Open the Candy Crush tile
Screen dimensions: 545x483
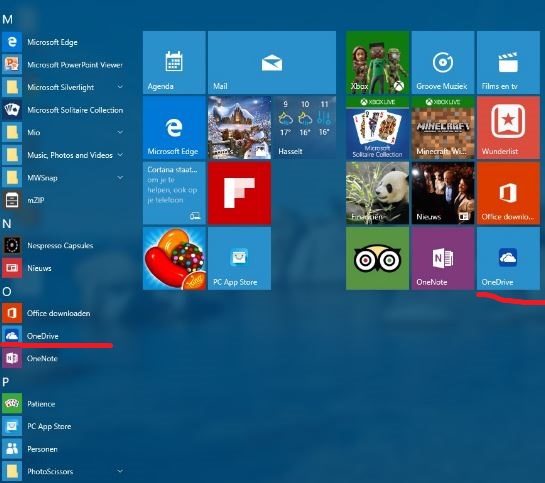click(174, 259)
